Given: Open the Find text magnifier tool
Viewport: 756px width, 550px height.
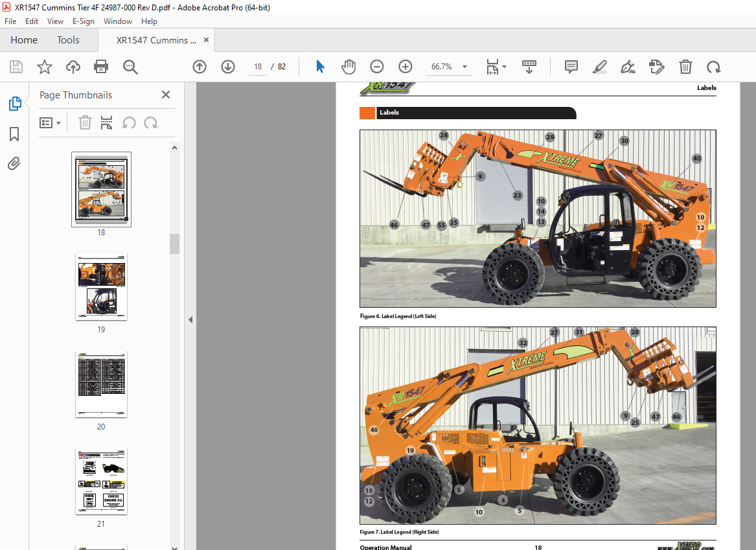Looking at the screenshot, I should (x=130, y=67).
